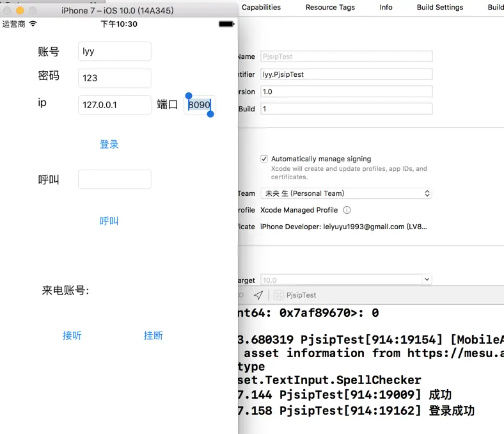Click the 账号 account field containing lyy
The height and width of the screenshot is (434, 504).
(x=114, y=51)
